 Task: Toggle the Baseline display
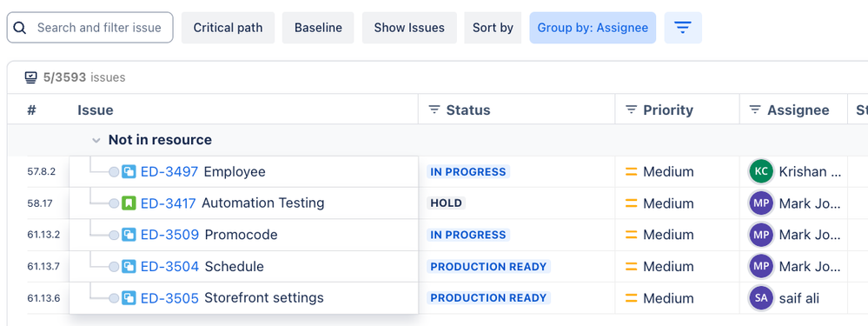(x=318, y=28)
